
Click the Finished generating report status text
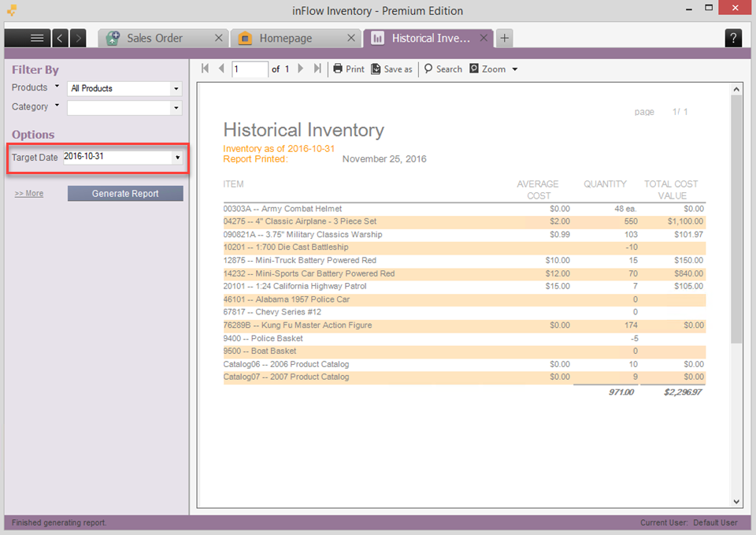[59, 523]
